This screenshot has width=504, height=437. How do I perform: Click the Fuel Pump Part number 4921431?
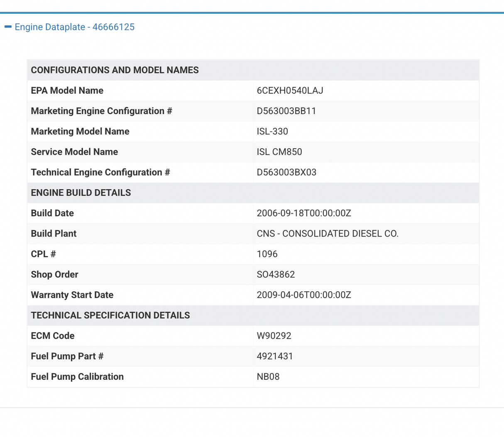tap(274, 356)
